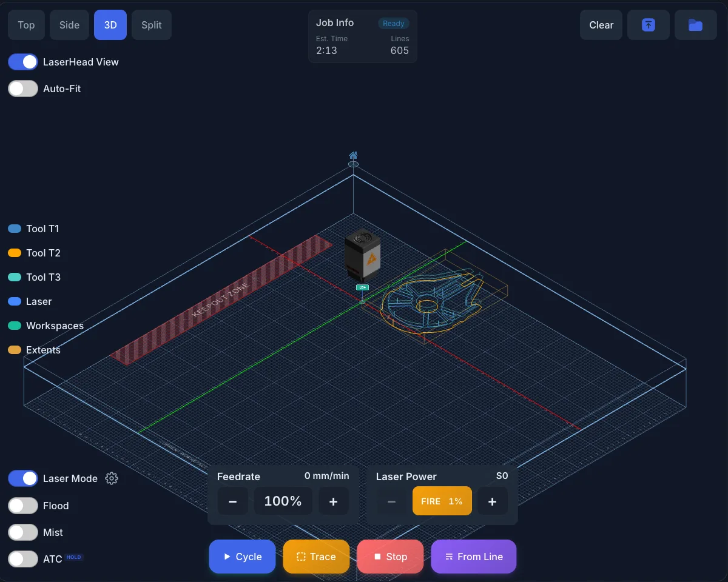Click the Clear button
Image resolution: width=728 pixels, height=582 pixels.
click(x=601, y=25)
